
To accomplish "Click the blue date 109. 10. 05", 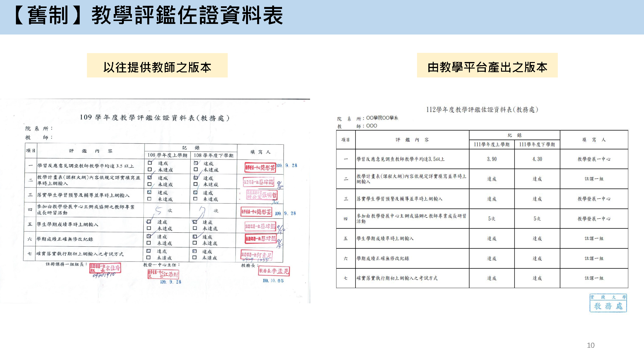I will [273, 281].
